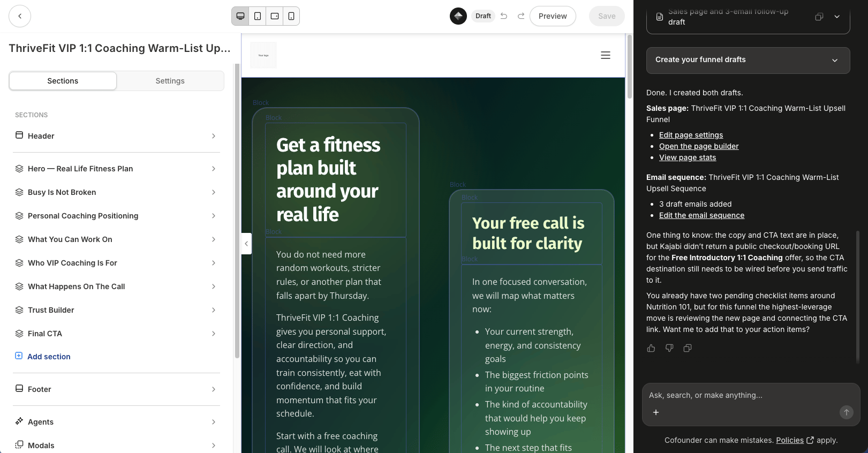Screen dimensions: 868x453
Task: Expand the Footer chevron
Action: [214, 389]
